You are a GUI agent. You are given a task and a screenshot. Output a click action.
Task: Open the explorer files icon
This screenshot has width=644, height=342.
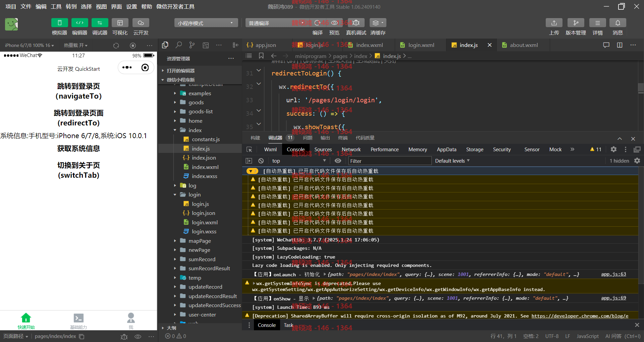[165, 45]
